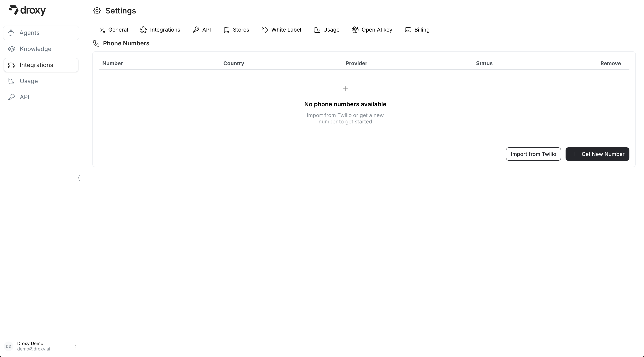Click the Get New Number button
644x357 pixels.
[x=597, y=154]
